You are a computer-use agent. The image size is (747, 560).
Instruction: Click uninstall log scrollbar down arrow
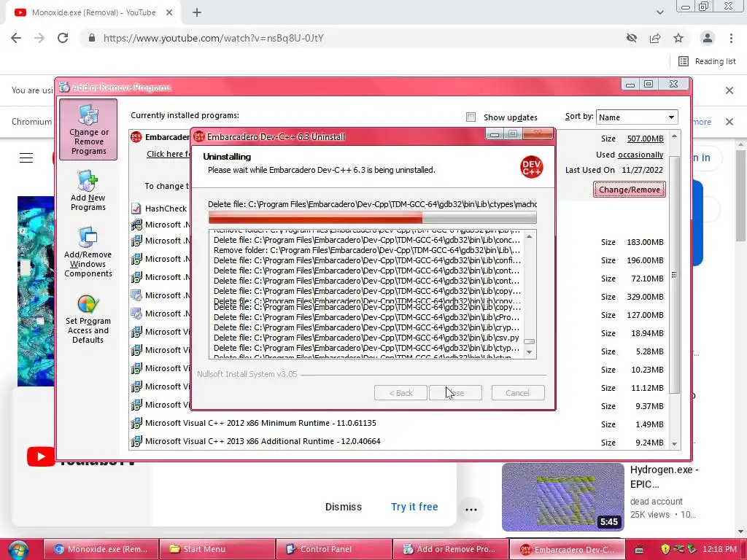(530, 352)
